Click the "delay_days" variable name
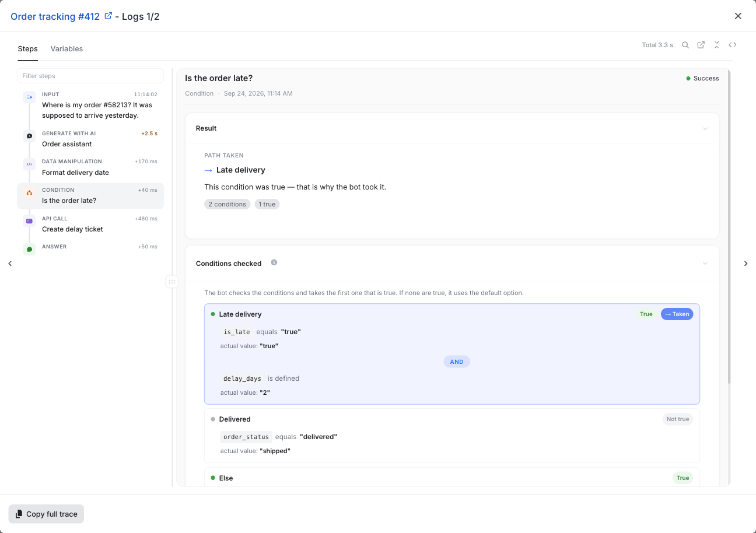Screen dimensions: 756x533 pos(243,378)
